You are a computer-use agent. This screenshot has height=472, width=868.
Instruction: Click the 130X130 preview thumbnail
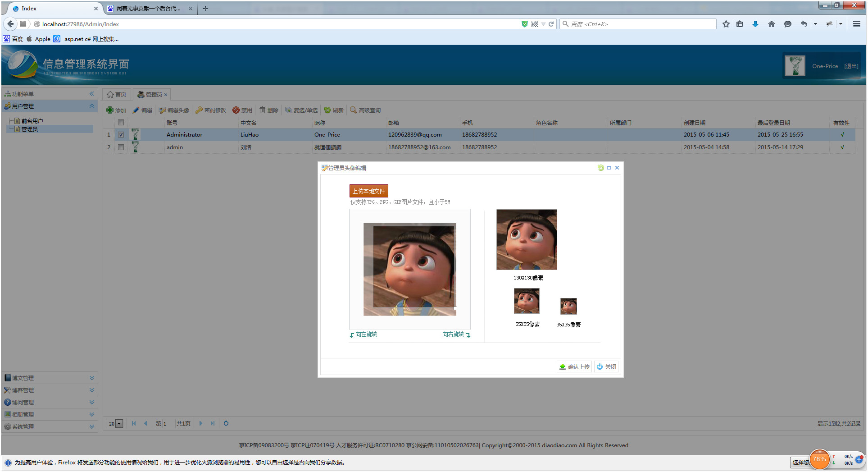point(527,239)
